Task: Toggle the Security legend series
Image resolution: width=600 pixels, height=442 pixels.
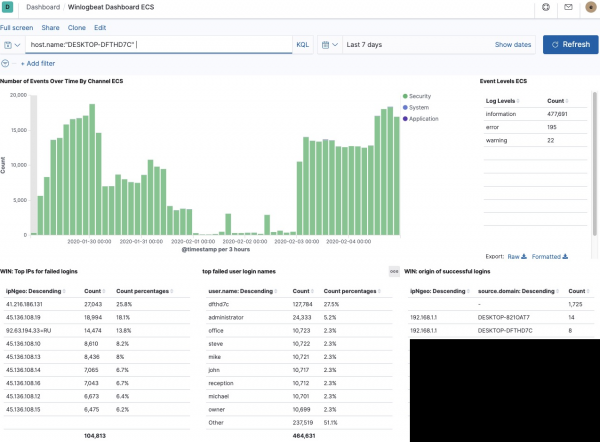Action: [x=418, y=96]
